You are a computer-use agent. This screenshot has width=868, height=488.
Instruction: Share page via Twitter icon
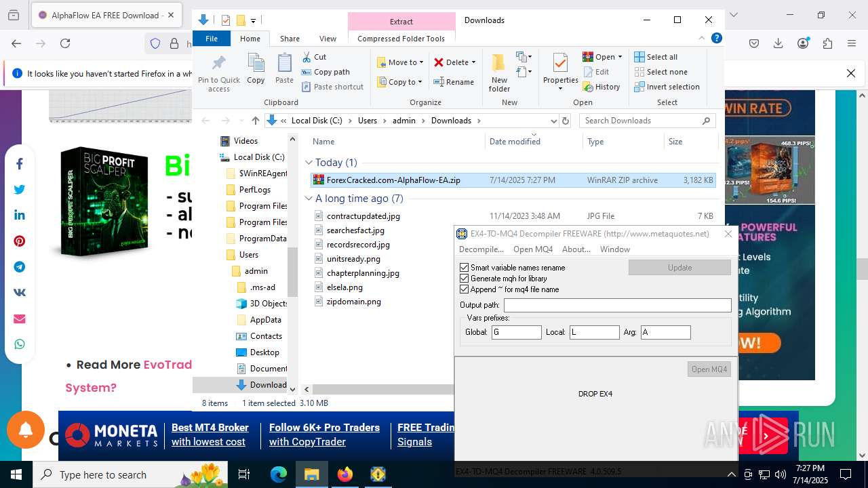(x=20, y=190)
